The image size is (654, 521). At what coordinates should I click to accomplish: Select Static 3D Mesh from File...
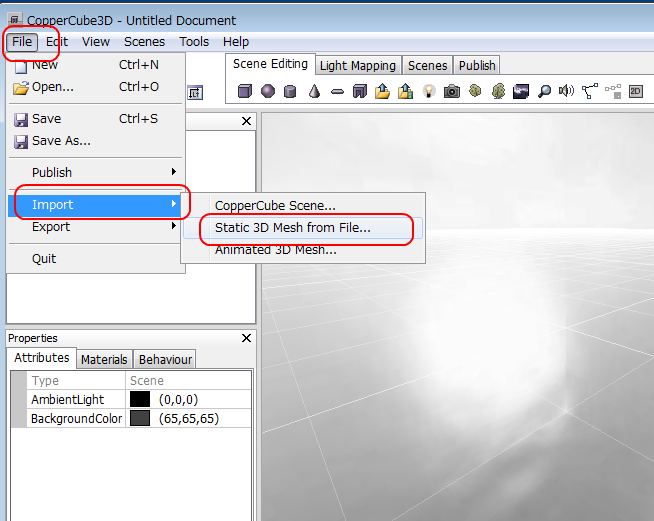303,228
